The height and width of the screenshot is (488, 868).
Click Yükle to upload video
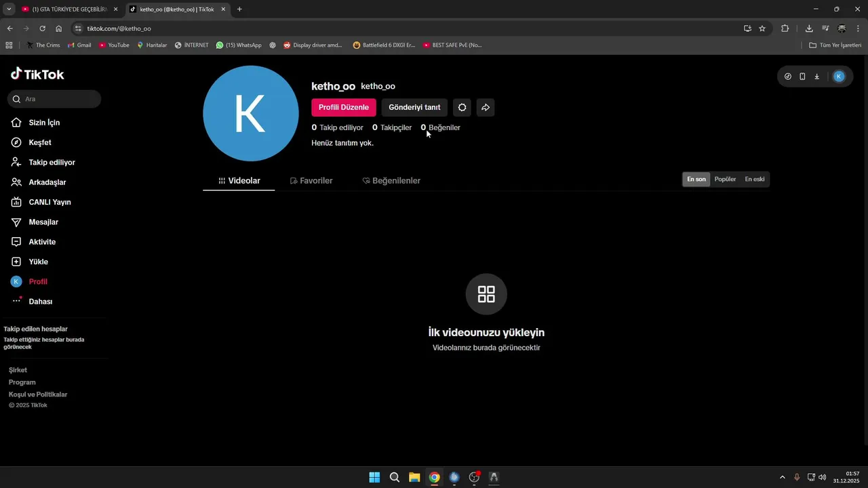(x=29, y=262)
